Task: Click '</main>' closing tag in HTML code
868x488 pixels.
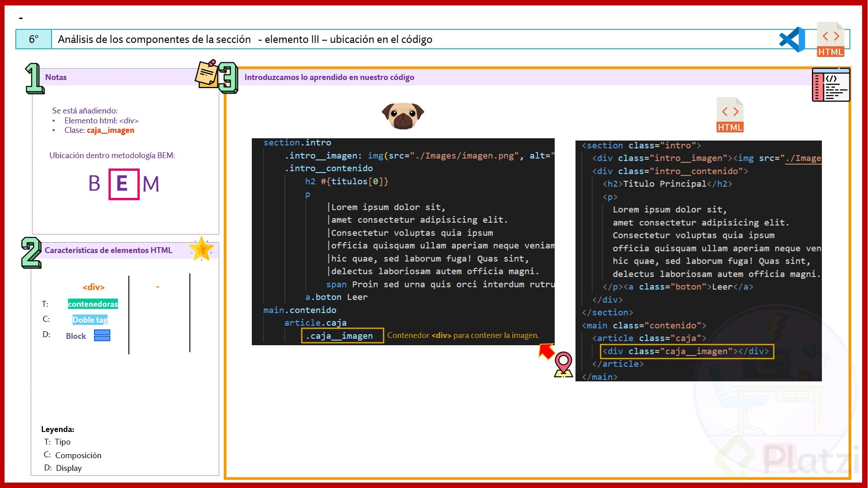Action: pos(599,377)
